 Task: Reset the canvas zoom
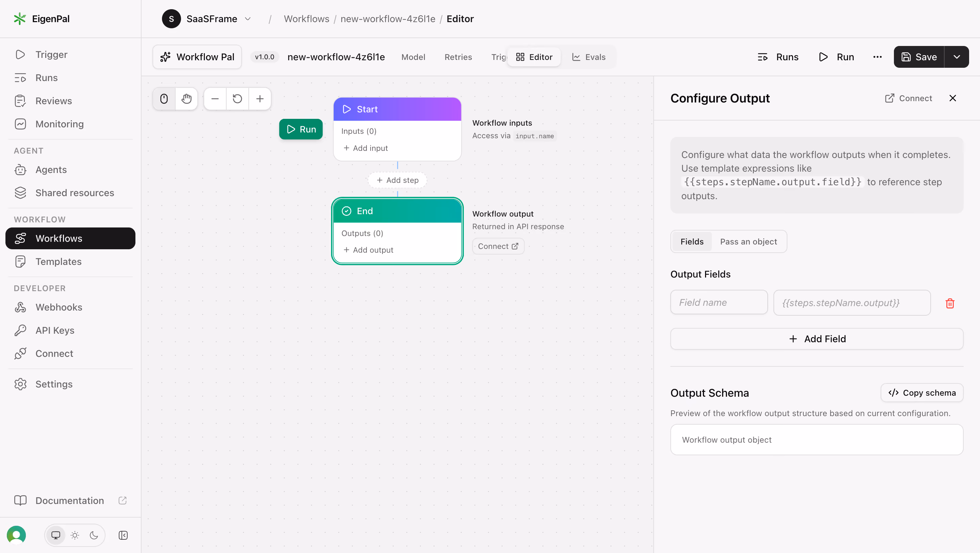coord(238,99)
